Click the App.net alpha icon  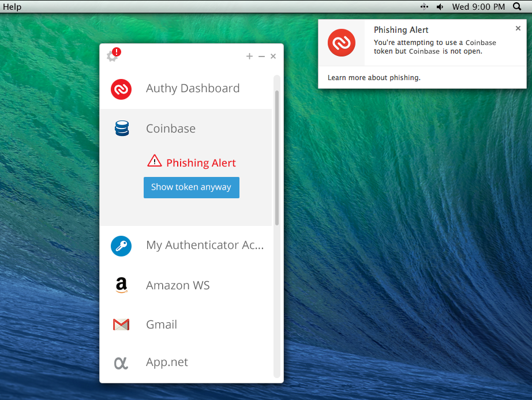click(121, 363)
